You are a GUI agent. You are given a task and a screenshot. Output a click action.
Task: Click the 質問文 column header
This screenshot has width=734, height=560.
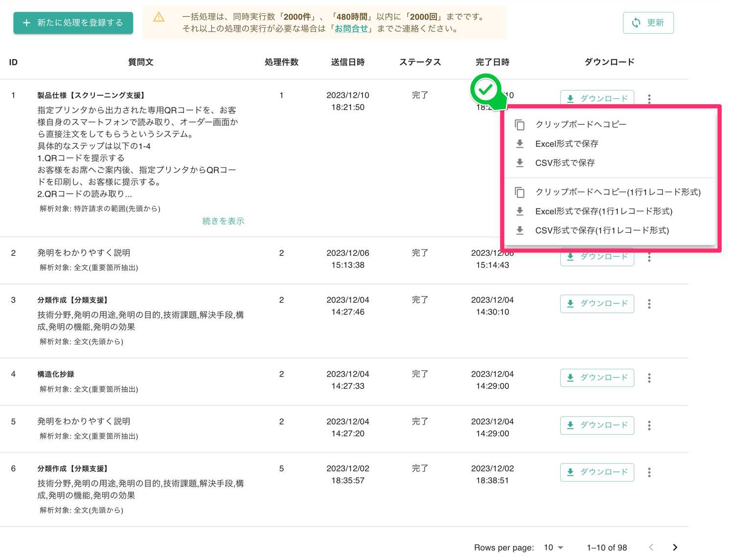pos(140,62)
